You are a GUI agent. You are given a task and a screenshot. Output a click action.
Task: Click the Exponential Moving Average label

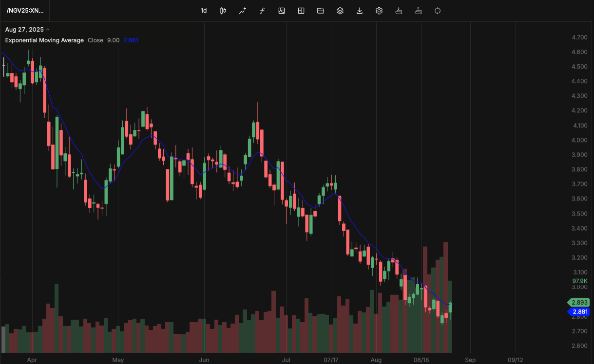(44, 40)
